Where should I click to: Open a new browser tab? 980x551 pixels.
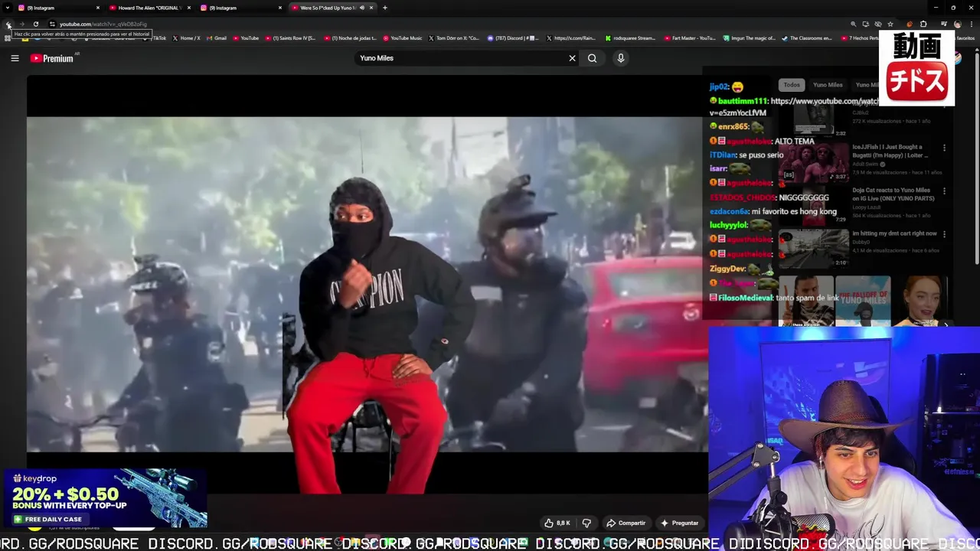[385, 8]
